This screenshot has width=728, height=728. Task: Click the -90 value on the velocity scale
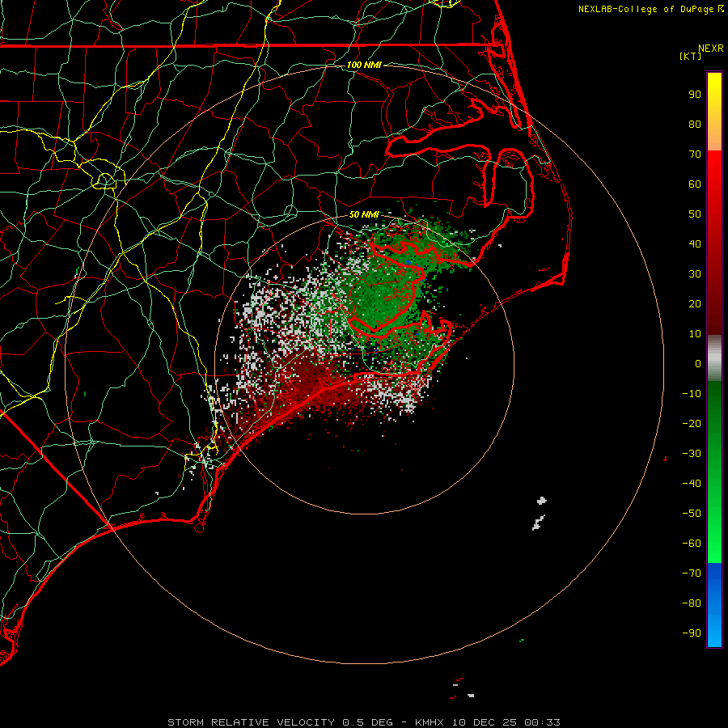pyautogui.click(x=692, y=633)
